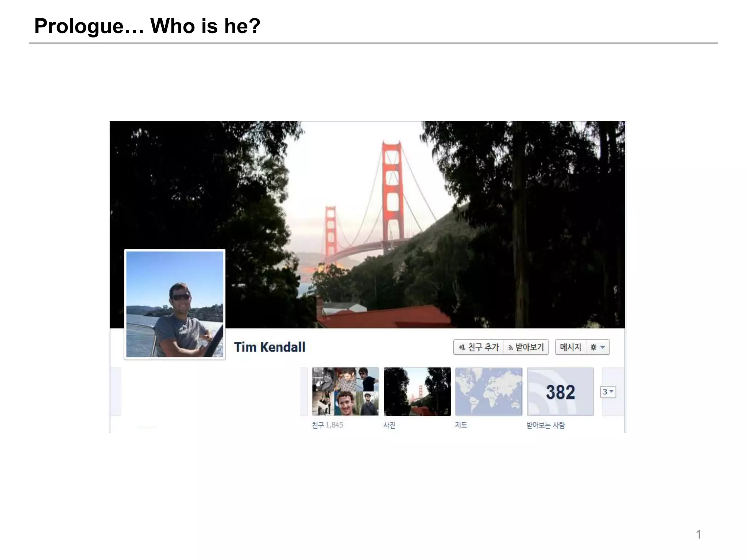Click the 받아보기 subscribe button
Screen dimensions: 747x560
click(526, 347)
